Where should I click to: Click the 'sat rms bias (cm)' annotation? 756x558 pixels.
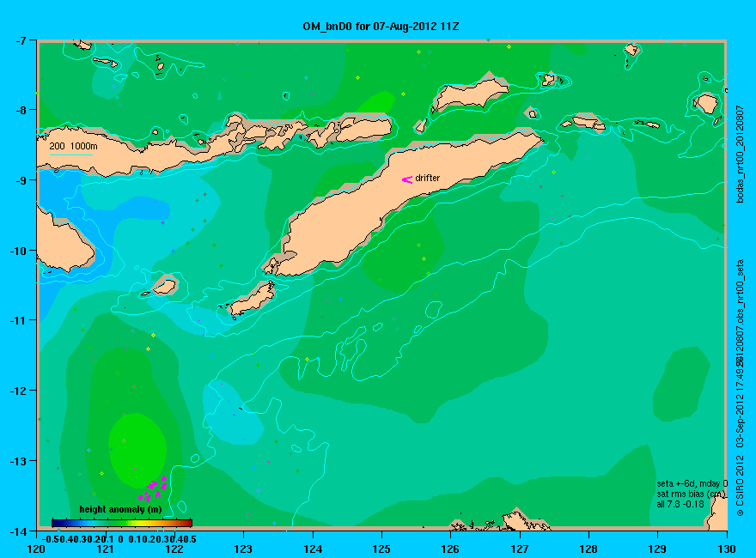690,494
